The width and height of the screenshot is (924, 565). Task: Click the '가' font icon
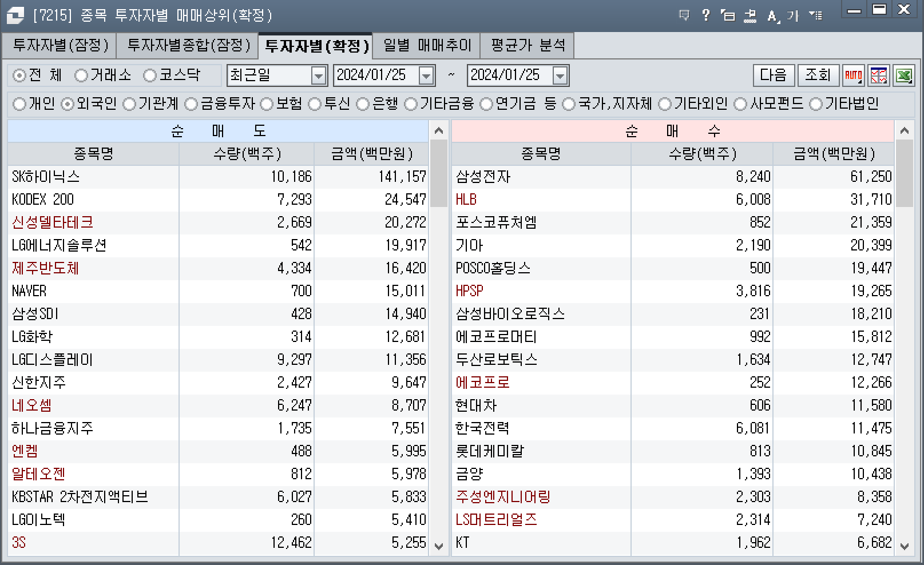click(793, 16)
